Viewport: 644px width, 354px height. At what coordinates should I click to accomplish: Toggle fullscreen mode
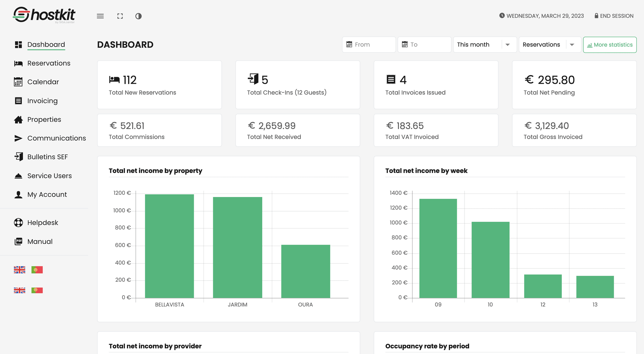120,16
